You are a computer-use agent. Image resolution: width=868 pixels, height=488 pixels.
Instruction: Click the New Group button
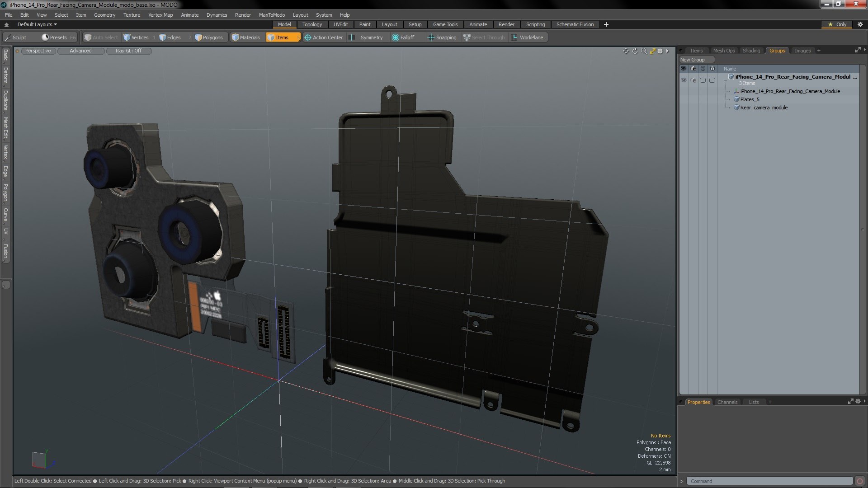point(696,60)
